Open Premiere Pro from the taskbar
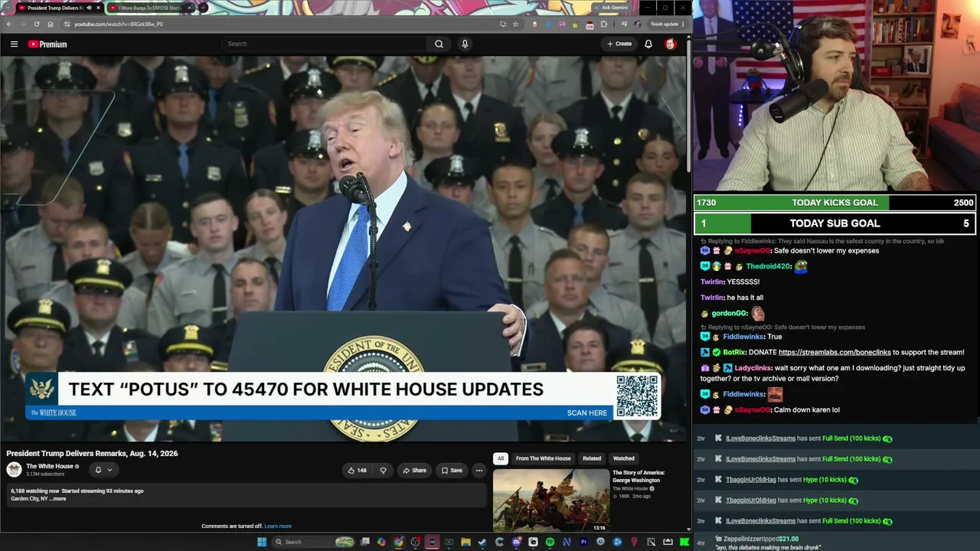This screenshot has width=980, height=551. (x=583, y=542)
